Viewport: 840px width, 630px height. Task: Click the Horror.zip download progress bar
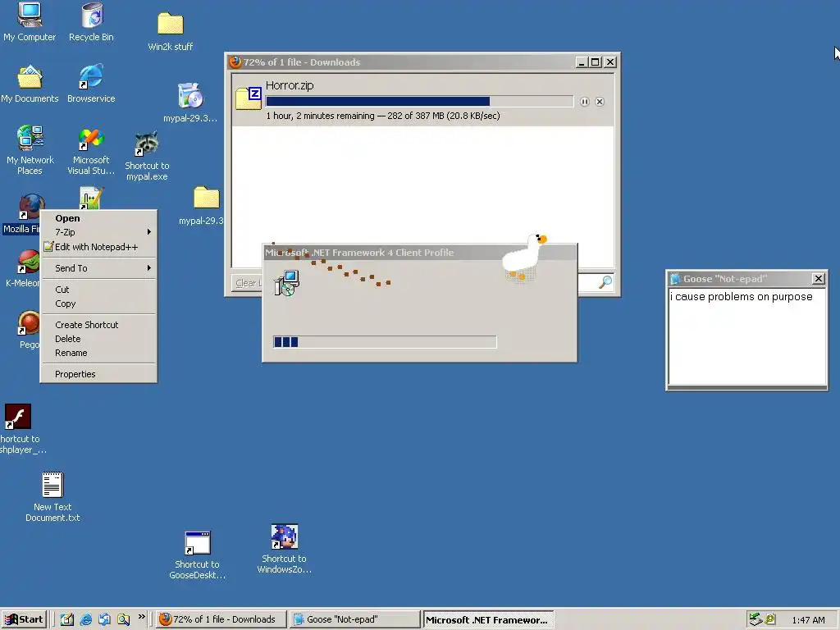pos(419,102)
